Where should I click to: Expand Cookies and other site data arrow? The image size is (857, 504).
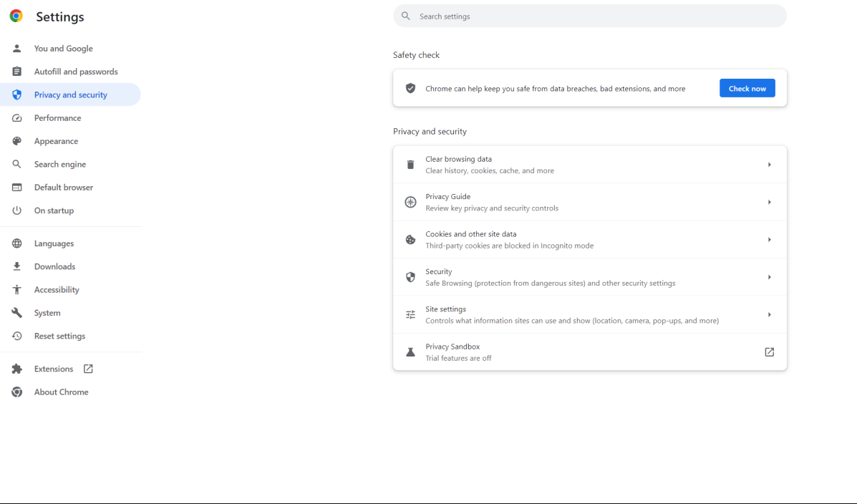769,239
